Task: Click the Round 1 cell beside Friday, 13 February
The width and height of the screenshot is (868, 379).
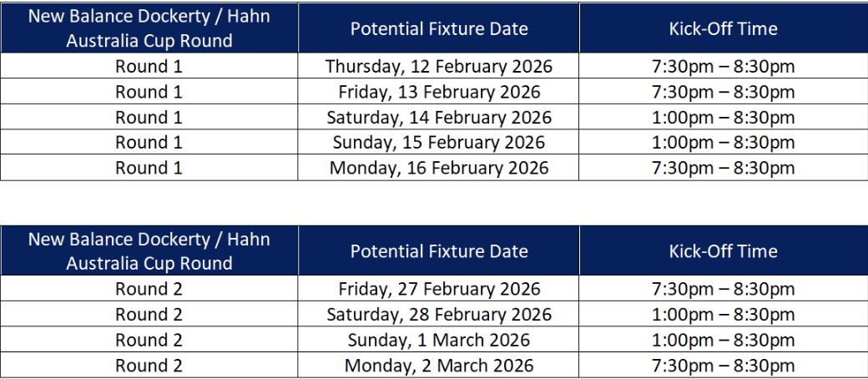Action: 149,92
